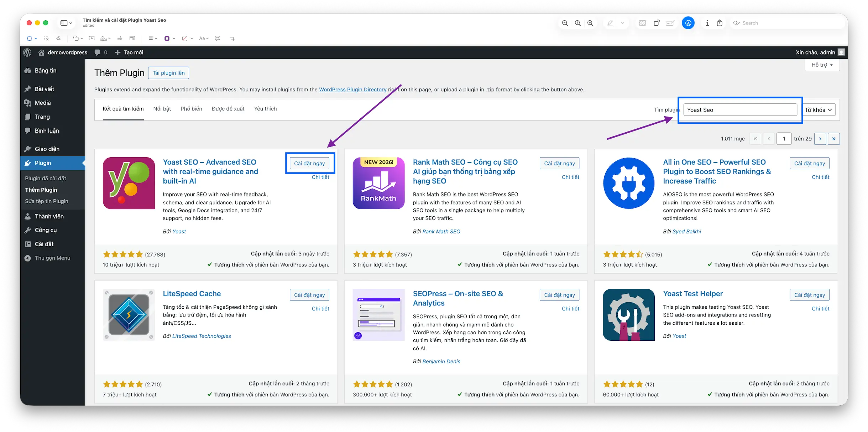Click the Share icon
Image resolution: width=868 pixels, height=432 pixels.
[720, 23]
